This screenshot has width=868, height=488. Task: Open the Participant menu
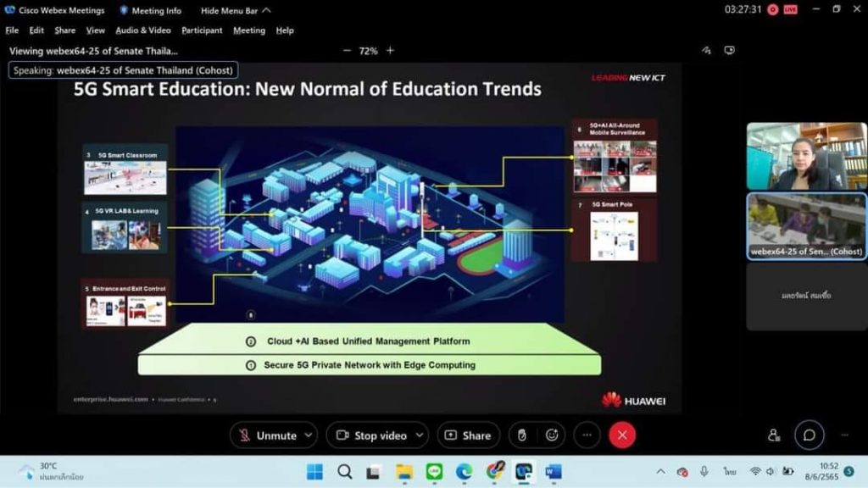click(x=202, y=30)
